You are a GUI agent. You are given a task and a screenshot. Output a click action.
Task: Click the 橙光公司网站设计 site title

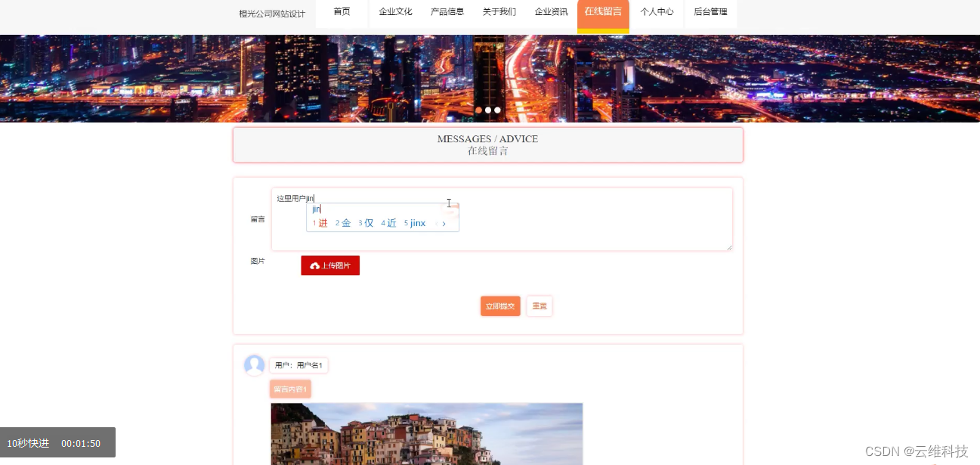coord(272,14)
